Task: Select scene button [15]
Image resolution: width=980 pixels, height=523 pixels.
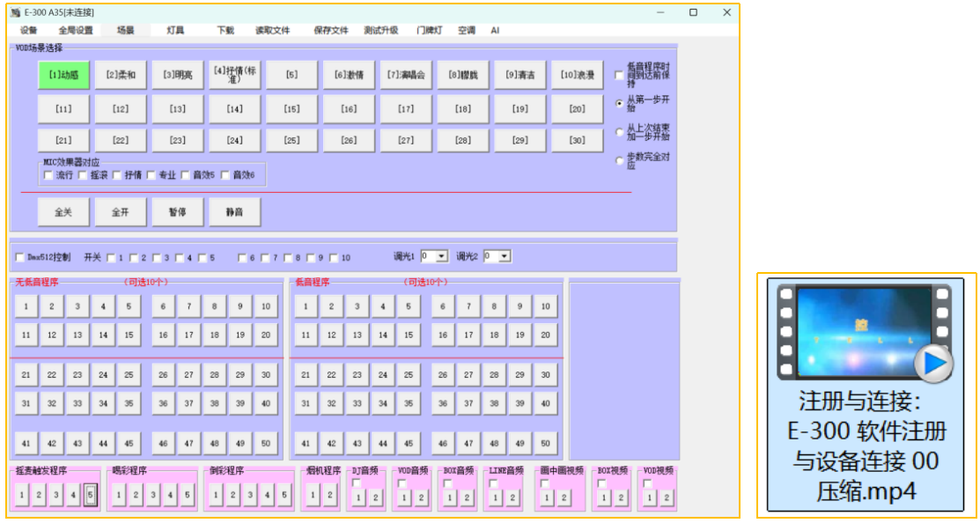Action: coord(291,108)
